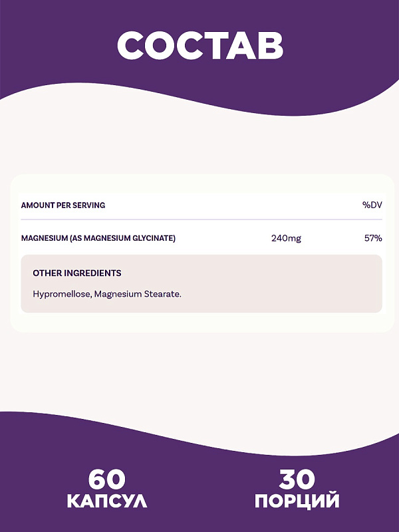Click the КАПСУЛ label

106,501
